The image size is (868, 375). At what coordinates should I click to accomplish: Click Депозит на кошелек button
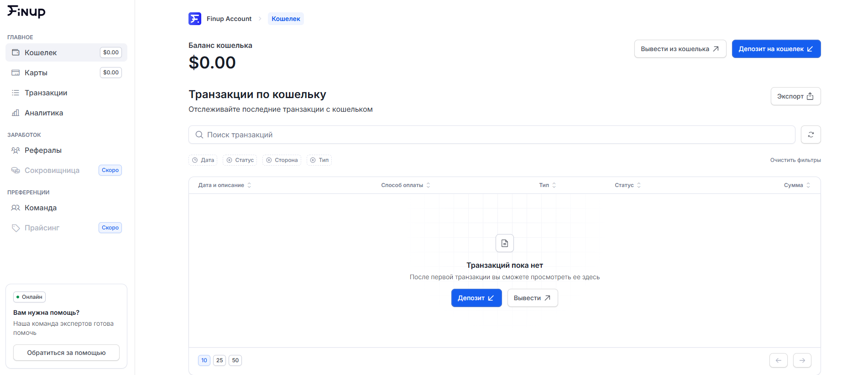(776, 49)
